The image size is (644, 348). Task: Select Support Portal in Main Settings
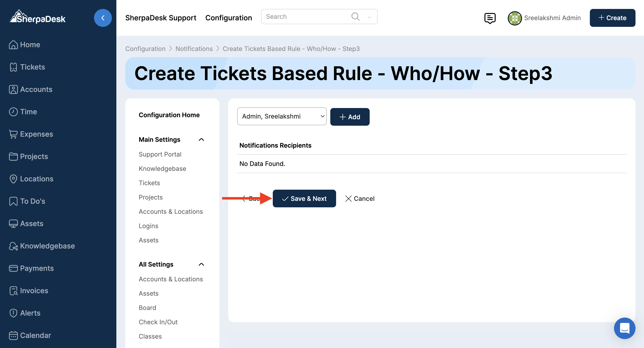[x=160, y=154]
